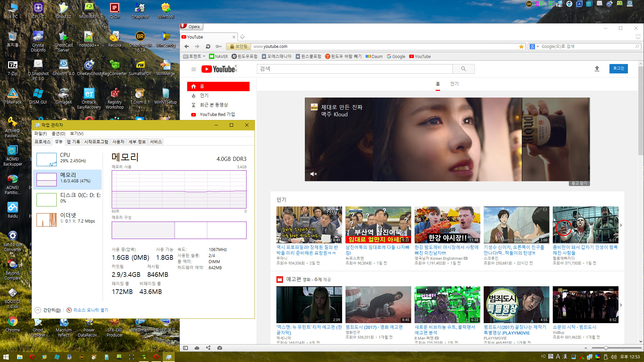Open 리소스 모니터 열기 link
644x362 pixels.
87,310
